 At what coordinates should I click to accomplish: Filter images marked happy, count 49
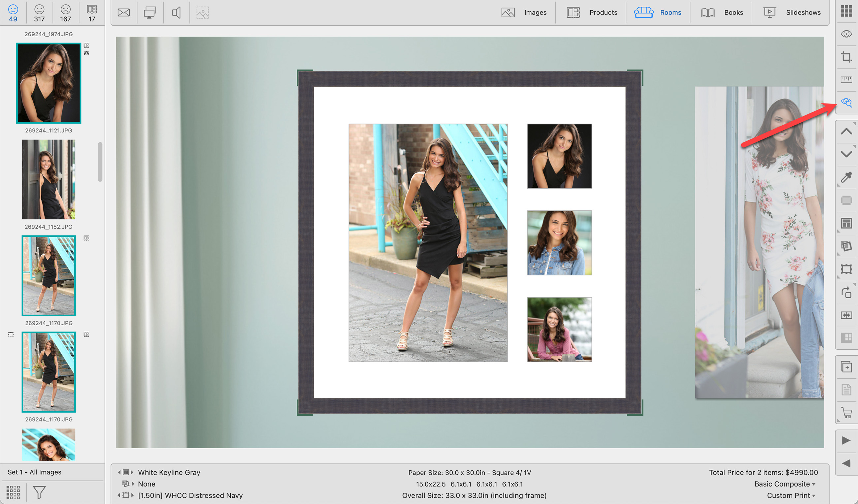[x=13, y=13]
